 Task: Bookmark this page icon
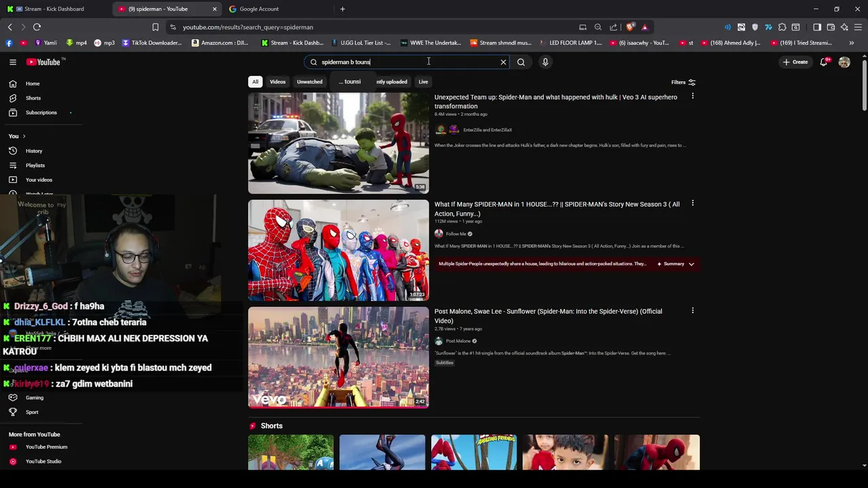155,27
